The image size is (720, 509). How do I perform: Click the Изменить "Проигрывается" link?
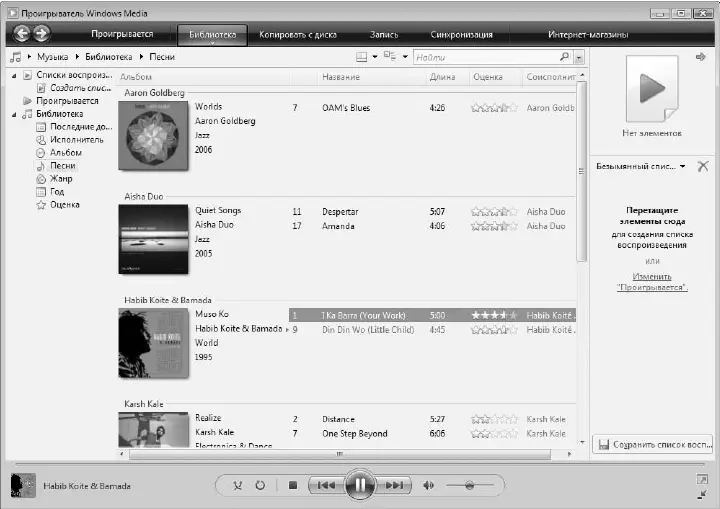652,282
